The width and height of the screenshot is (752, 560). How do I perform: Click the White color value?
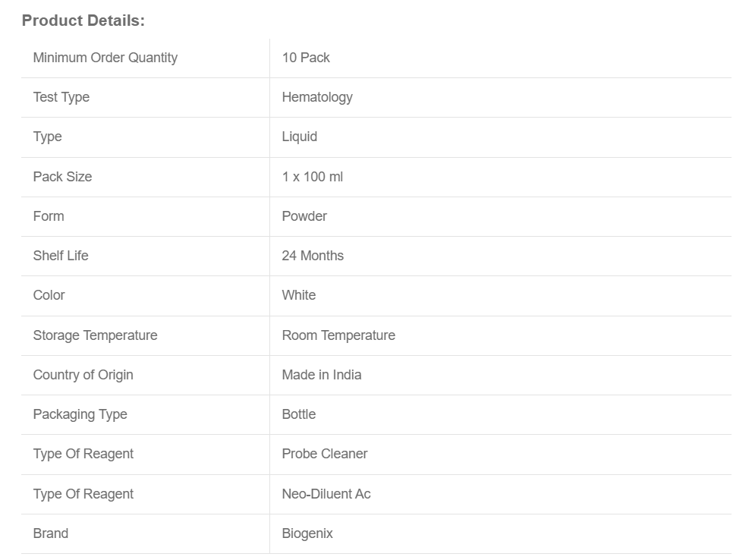(298, 295)
